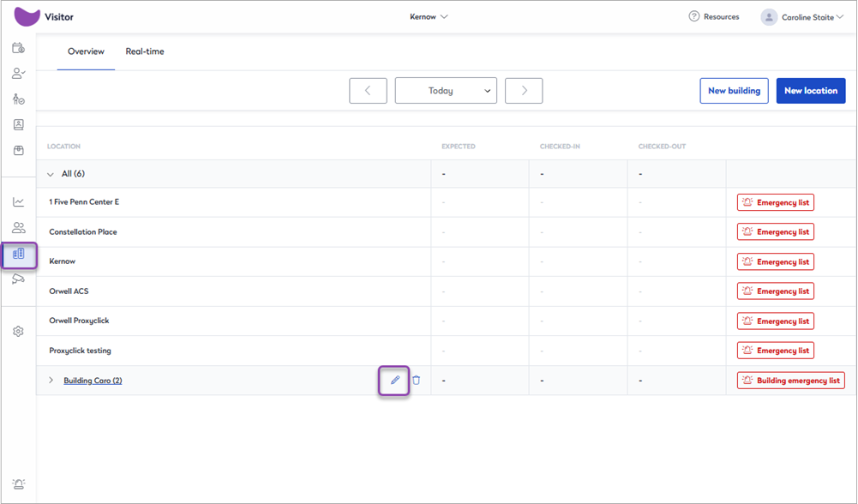Go to the previous day arrow

pyautogui.click(x=368, y=91)
